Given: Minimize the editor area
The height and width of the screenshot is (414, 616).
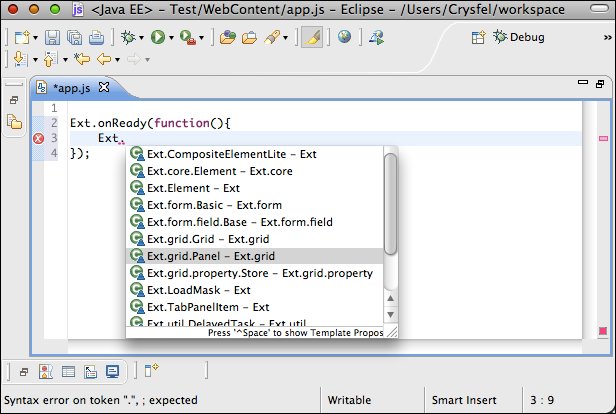Looking at the screenshot, I should coord(583,82).
